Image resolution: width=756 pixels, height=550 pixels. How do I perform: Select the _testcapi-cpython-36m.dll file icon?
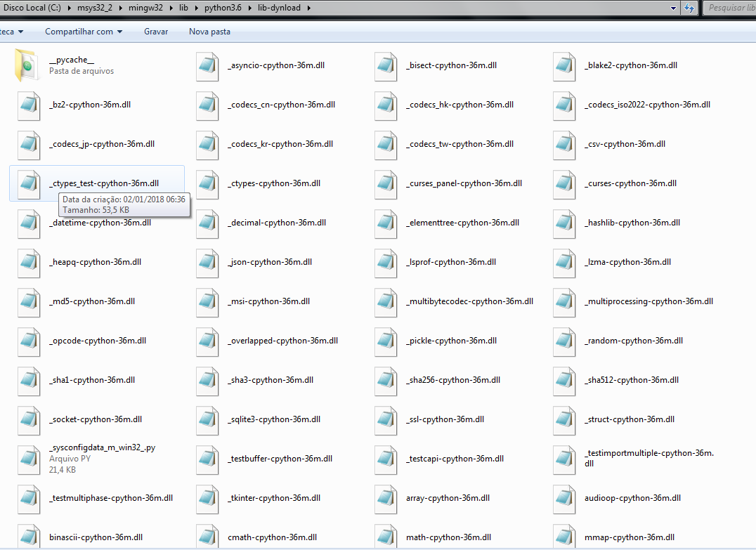coord(386,460)
